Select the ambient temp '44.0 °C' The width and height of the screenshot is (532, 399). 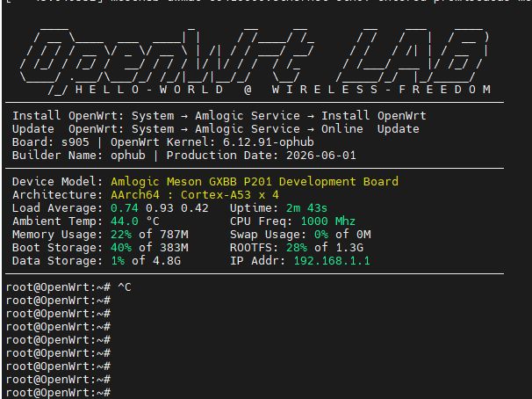(x=134, y=221)
